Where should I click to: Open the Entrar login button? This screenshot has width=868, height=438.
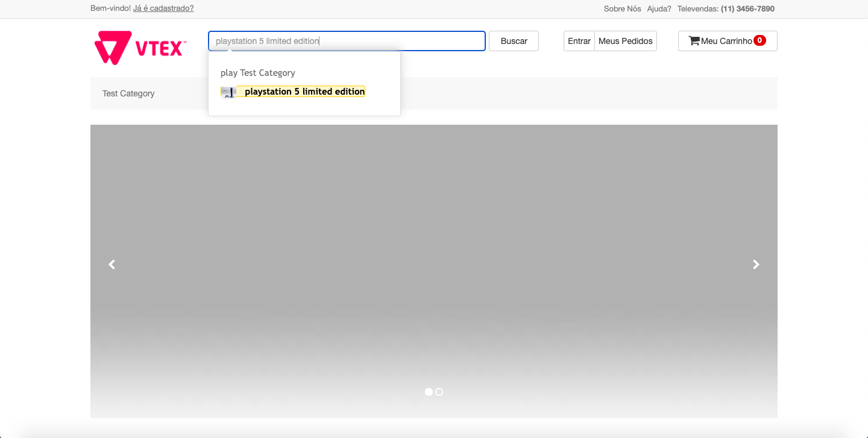pyautogui.click(x=579, y=41)
